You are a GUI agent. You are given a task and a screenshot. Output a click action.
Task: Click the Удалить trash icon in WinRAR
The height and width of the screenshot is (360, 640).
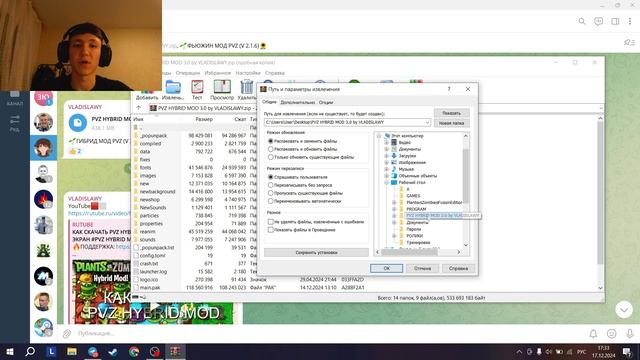[x=247, y=87]
